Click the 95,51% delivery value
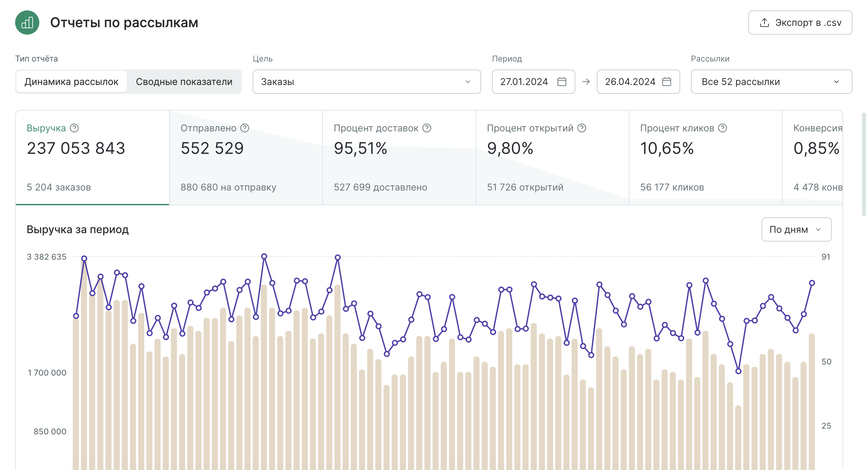 point(361,148)
